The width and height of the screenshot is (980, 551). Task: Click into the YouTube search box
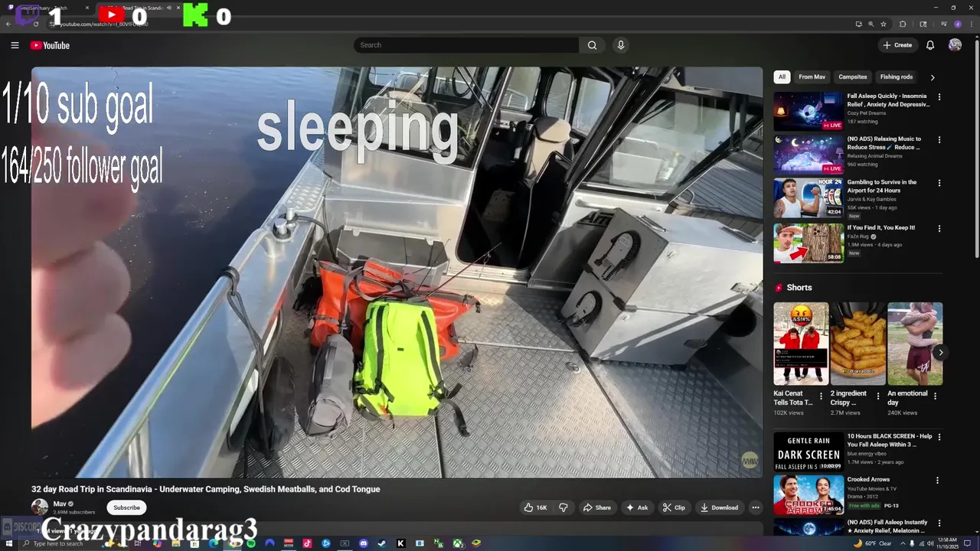point(466,45)
